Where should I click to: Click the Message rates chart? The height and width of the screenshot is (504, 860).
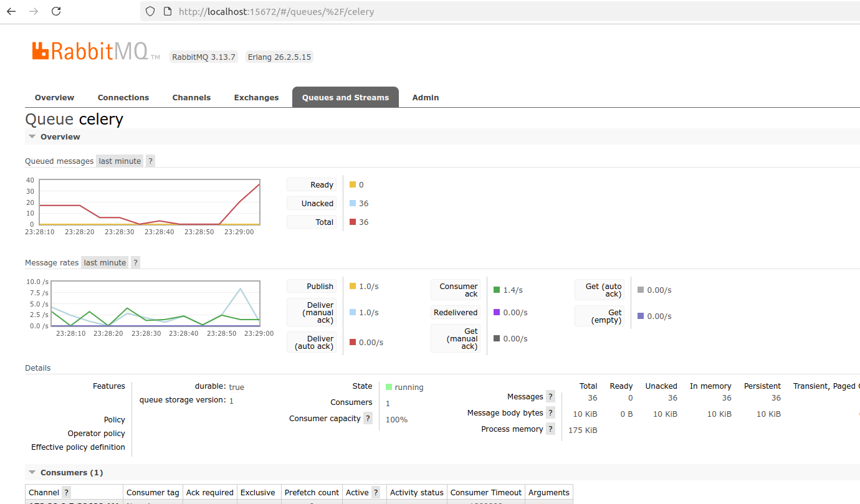pos(155,303)
